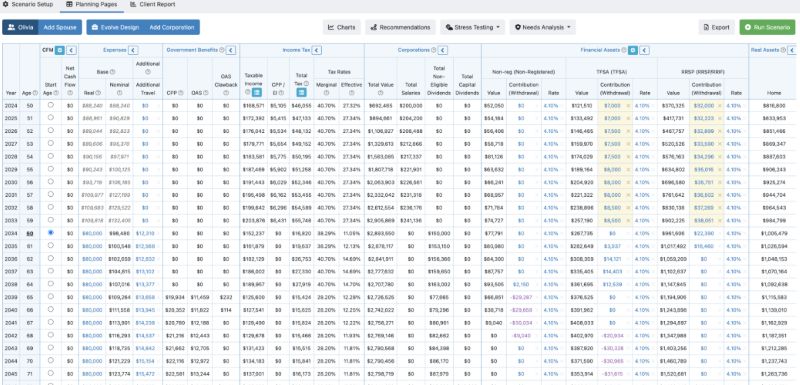Show help icon beside Financial Assets
Viewport: 800px width, 385px height.
[623, 50]
